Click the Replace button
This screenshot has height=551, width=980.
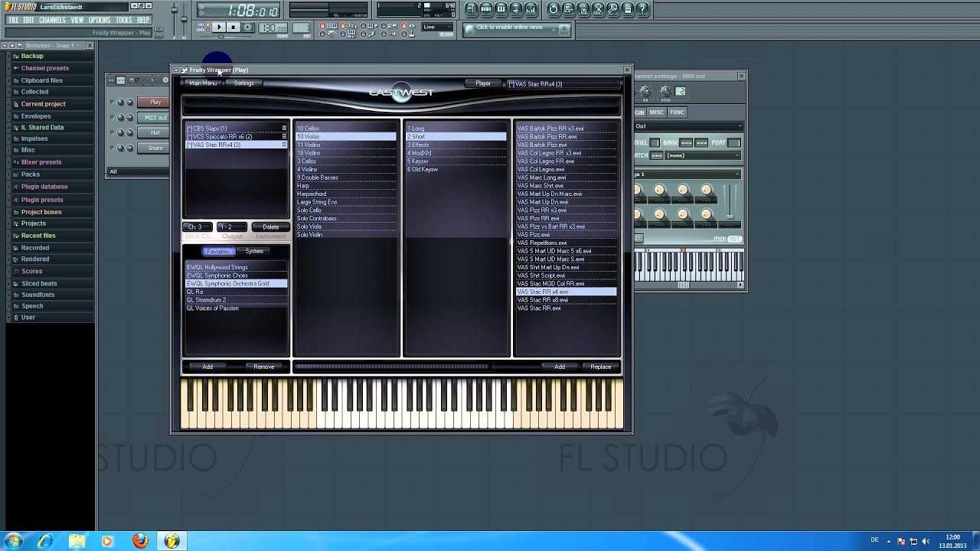pos(601,367)
